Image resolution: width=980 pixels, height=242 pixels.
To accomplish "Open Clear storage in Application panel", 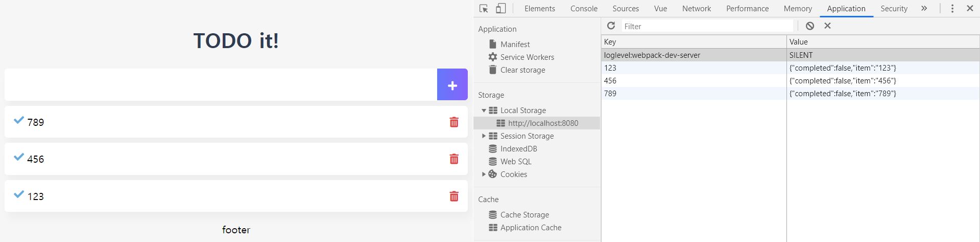I will pos(522,70).
